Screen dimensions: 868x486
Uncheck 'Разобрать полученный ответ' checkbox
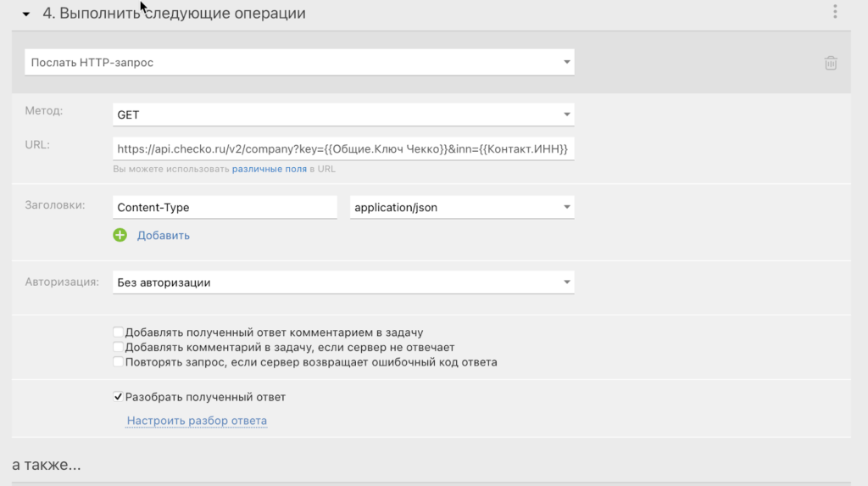coord(119,396)
